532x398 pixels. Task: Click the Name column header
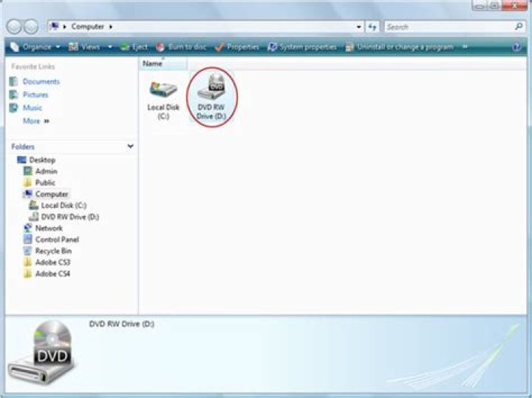[x=153, y=64]
